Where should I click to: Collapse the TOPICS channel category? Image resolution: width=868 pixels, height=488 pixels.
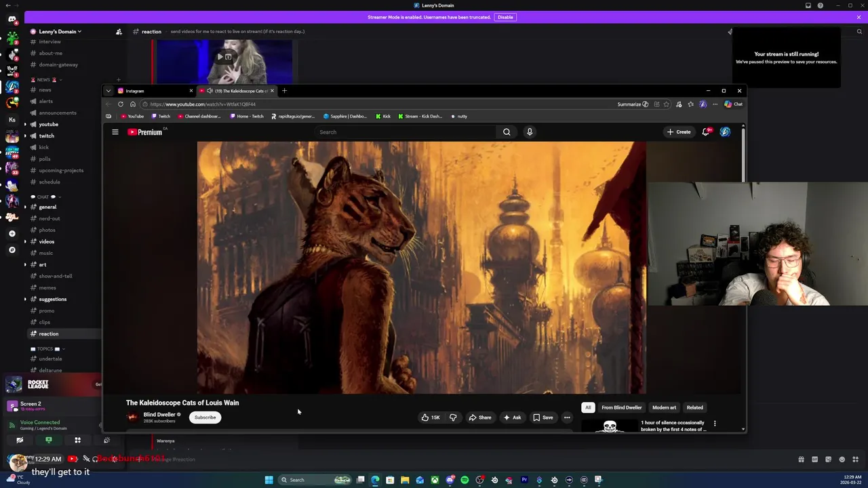(x=48, y=349)
